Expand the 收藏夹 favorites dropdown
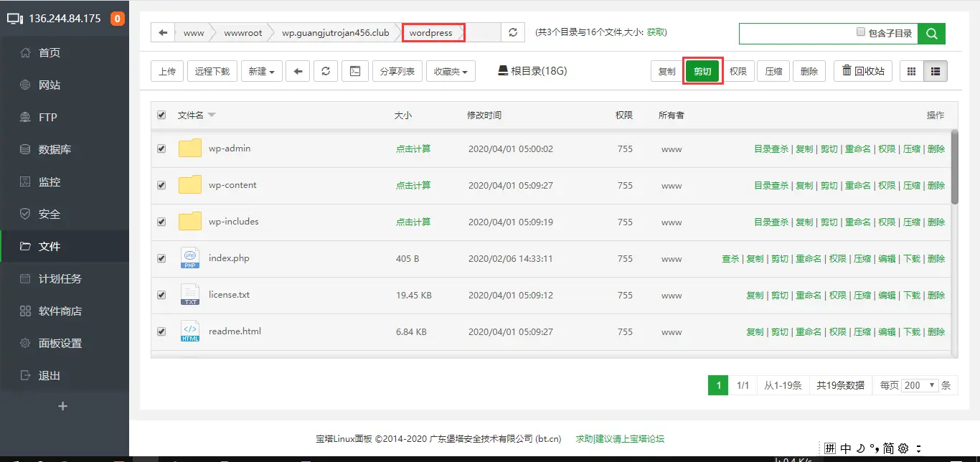The height and width of the screenshot is (462, 980). click(451, 71)
